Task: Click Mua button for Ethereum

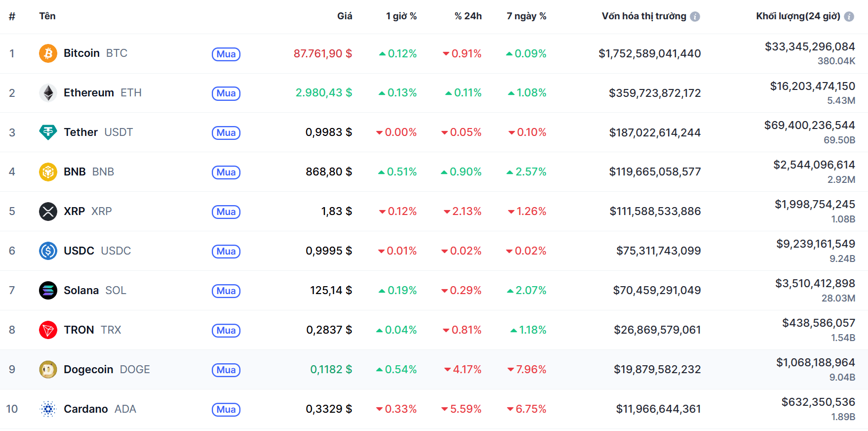Action: point(226,93)
